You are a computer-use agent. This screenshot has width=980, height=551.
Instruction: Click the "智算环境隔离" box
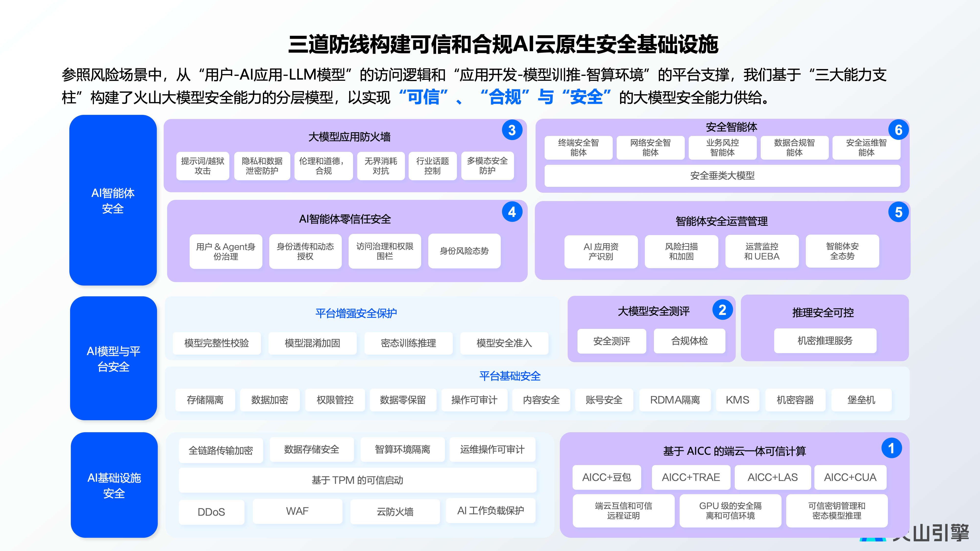(403, 449)
